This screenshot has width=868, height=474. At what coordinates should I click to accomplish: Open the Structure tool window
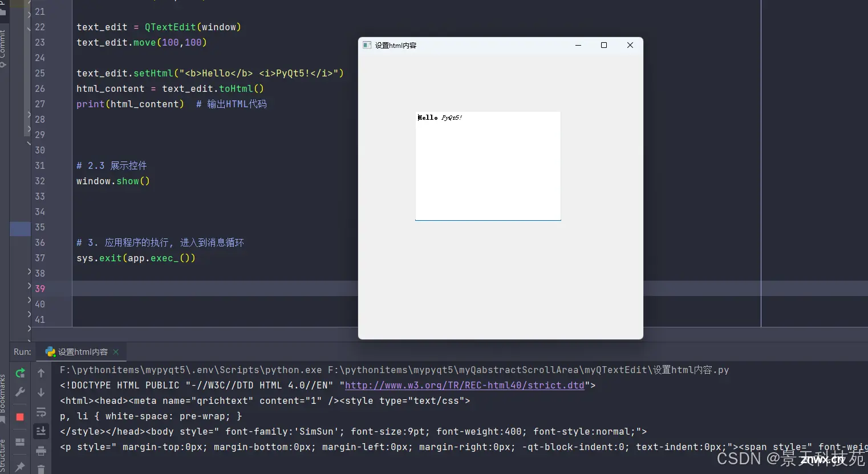point(3,456)
